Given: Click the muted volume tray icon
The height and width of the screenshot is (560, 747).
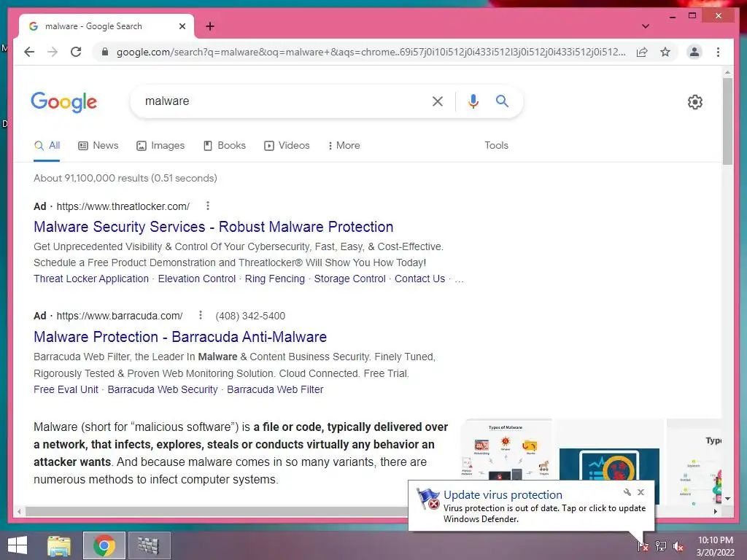Looking at the screenshot, I should click(678, 545).
